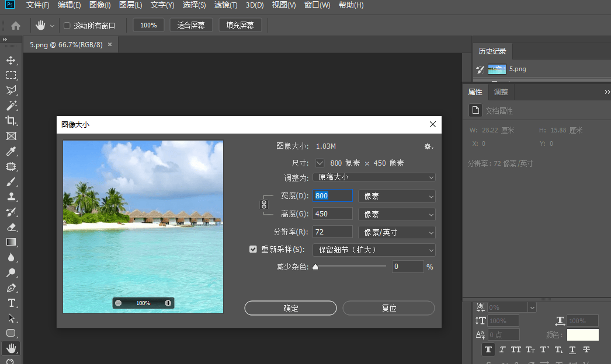Select the Magic Wand tool

click(x=11, y=106)
